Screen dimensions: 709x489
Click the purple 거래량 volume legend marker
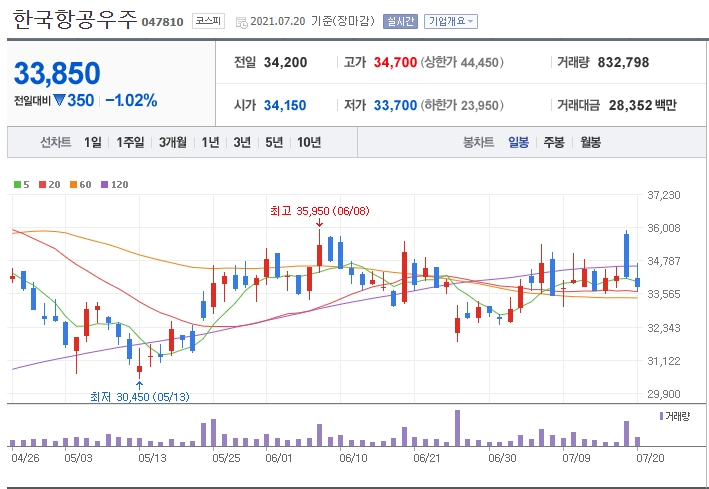tap(662, 416)
